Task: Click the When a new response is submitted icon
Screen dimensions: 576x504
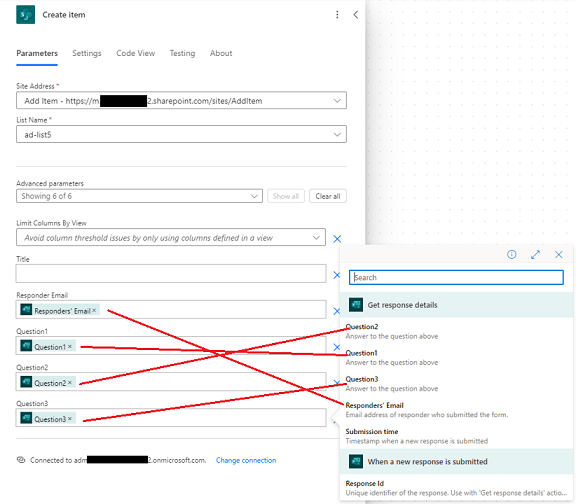Action: point(356,461)
